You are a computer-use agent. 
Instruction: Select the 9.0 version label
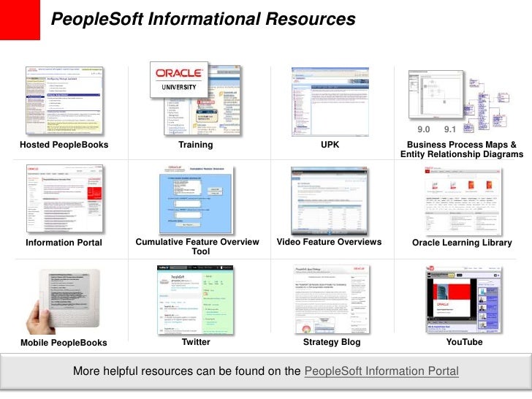pos(423,129)
